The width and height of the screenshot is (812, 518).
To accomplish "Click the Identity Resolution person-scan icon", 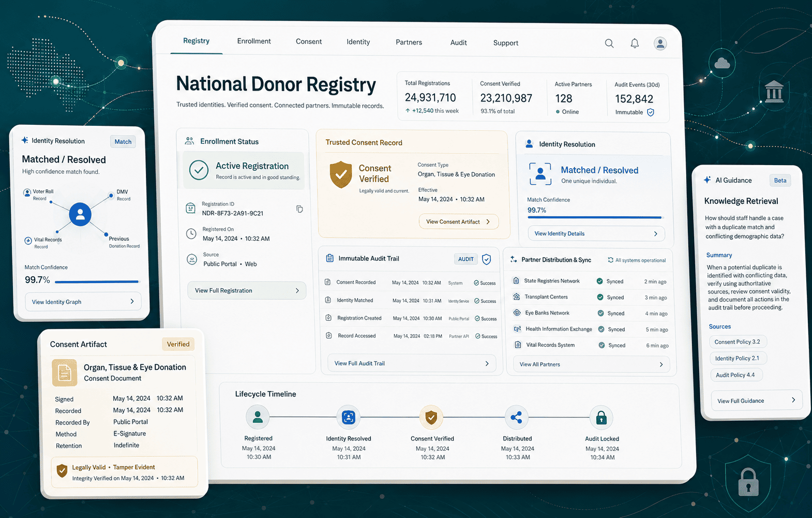I will point(540,173).
